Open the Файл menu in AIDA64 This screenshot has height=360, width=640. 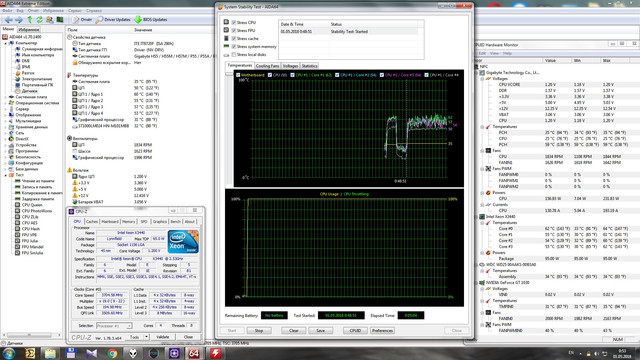click(x=7, y=11)
